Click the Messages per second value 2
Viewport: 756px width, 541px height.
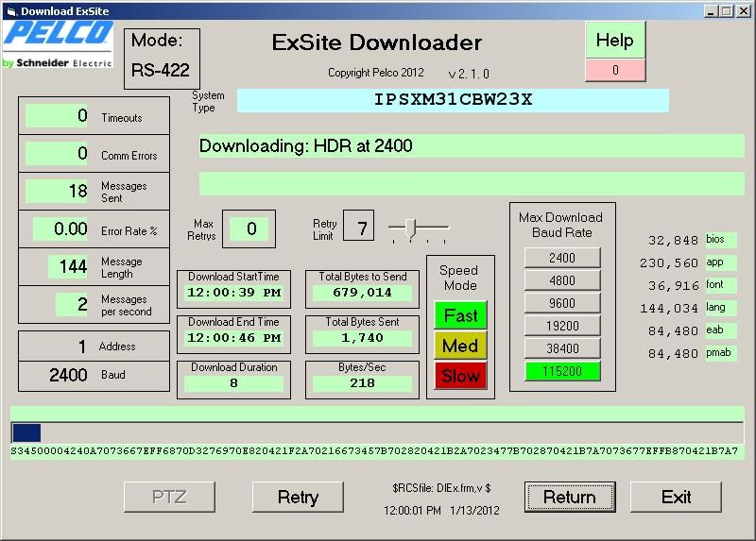tap(73, 304)
